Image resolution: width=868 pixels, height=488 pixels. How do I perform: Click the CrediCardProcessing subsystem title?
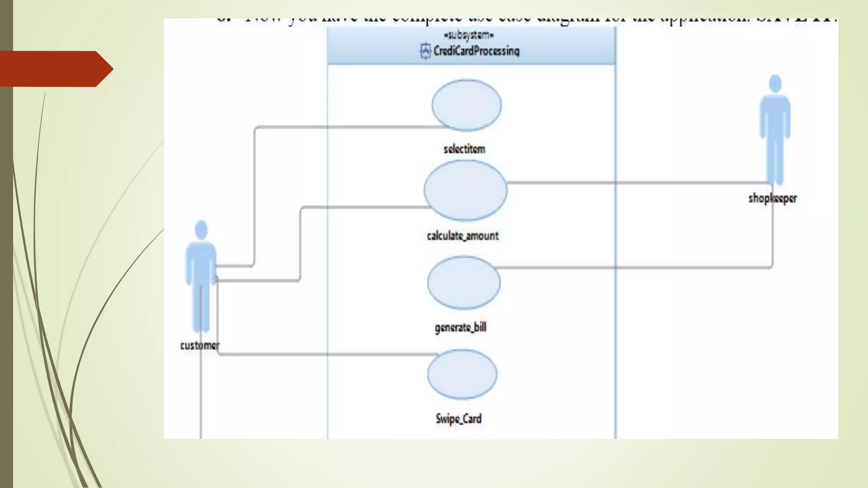coord(476,51)
